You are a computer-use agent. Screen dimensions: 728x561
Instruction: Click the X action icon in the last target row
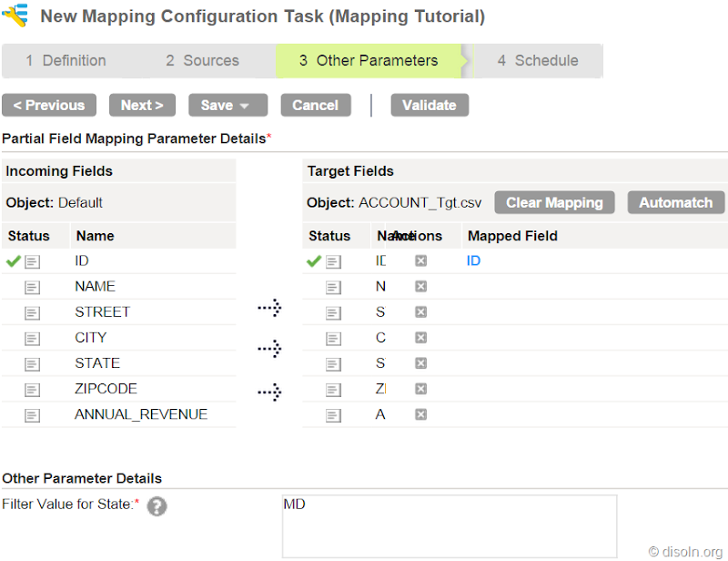click(420, 414)
